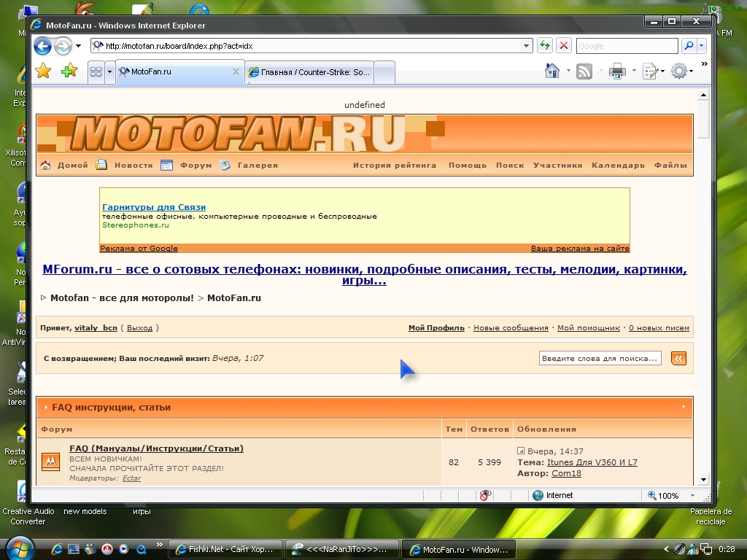This screenshot has height=560, width=747.
Task: Show more toolbar commands via the chevron
Action: 704,64
